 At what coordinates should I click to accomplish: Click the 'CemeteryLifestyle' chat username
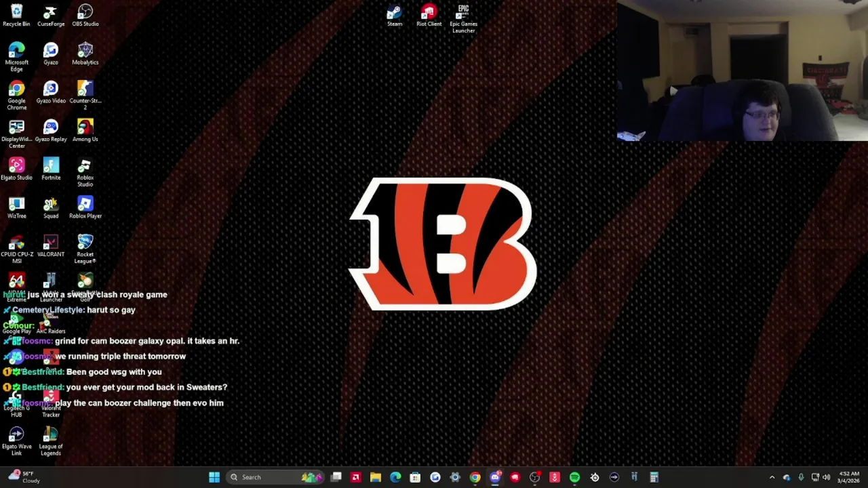pyautogui.click(x=48, y=310)
